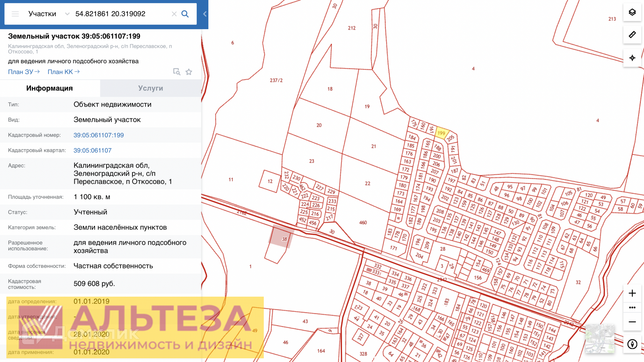Open more map options ellipsis

pos(632,307)
